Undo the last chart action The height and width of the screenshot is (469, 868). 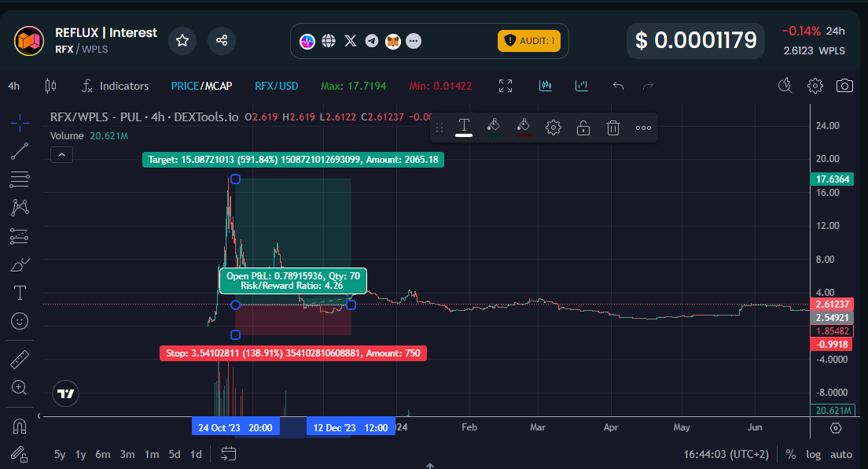tap(618, 86)
